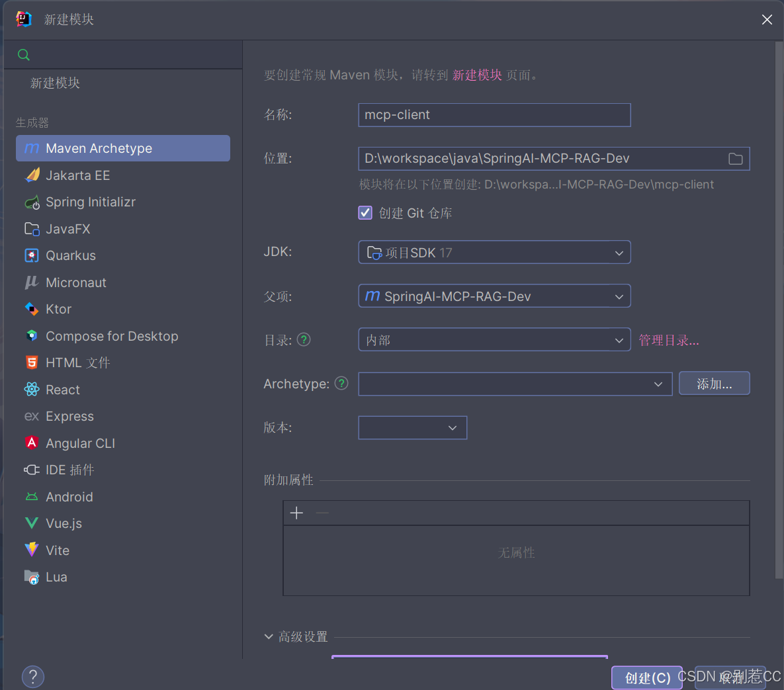Open the Archetype combo box
Viewport: 784px width, 690px height.
(x=515, y=384)
